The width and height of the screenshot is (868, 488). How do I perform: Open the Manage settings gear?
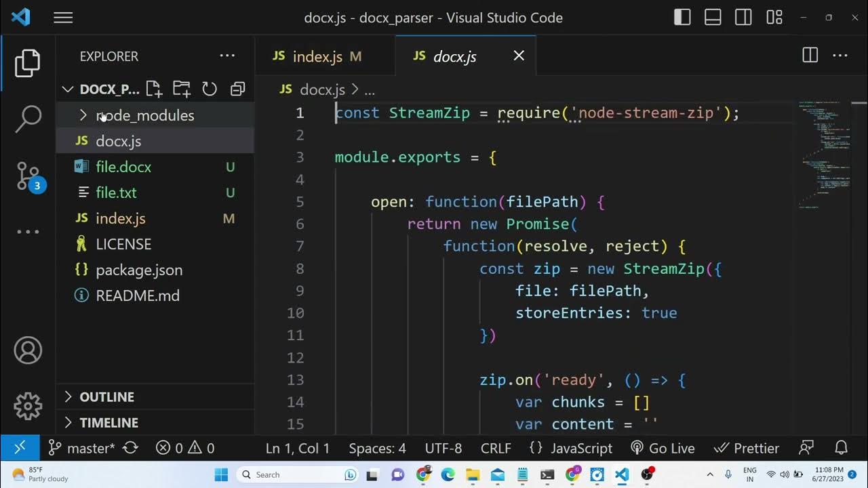point(28,406)
